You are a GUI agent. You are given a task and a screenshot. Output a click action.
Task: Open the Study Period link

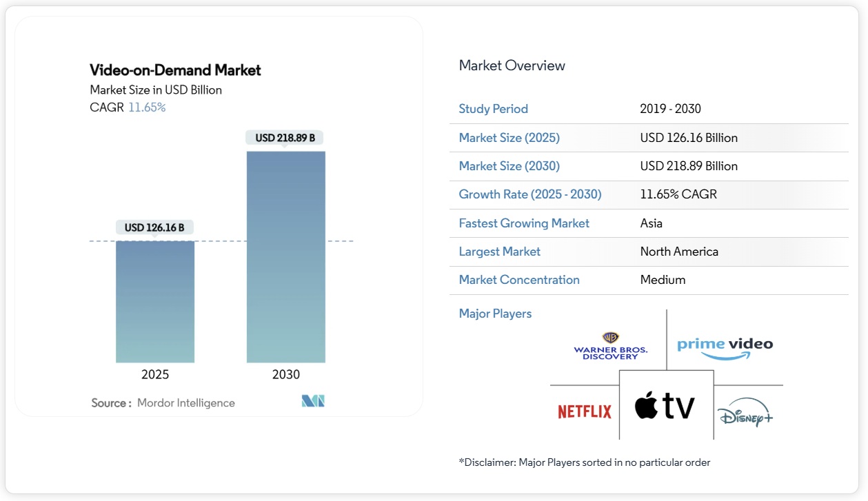(x=494, y=109)
